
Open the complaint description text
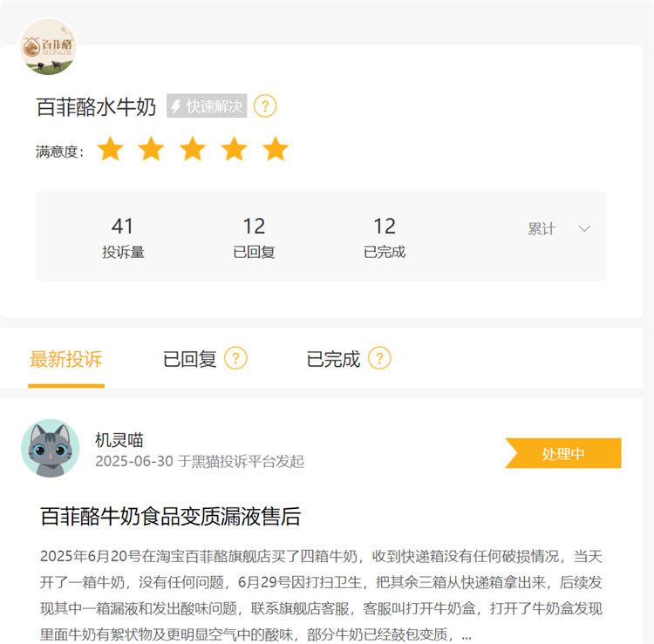click(321, 595)
